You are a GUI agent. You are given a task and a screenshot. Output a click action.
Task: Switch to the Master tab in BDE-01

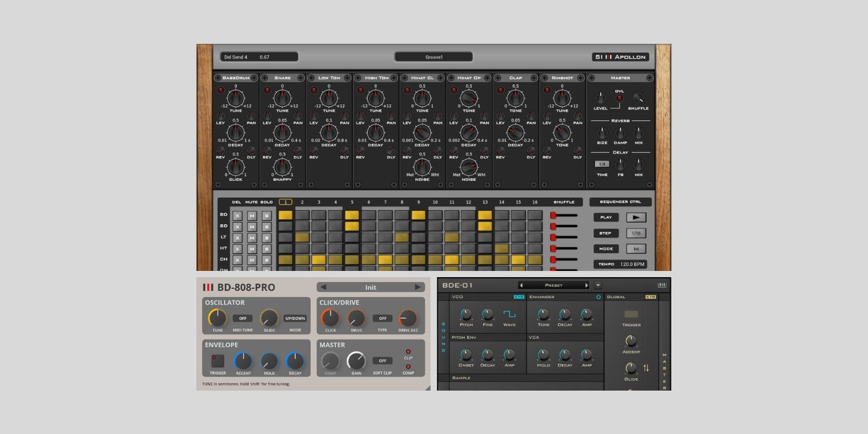[664, 370]
